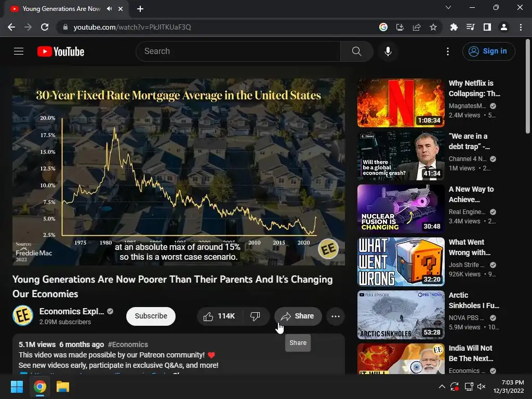The height and width of the screenshot is (399, 532).
Task: Open the YouTube hamburger guide menu
Action: 19,51
